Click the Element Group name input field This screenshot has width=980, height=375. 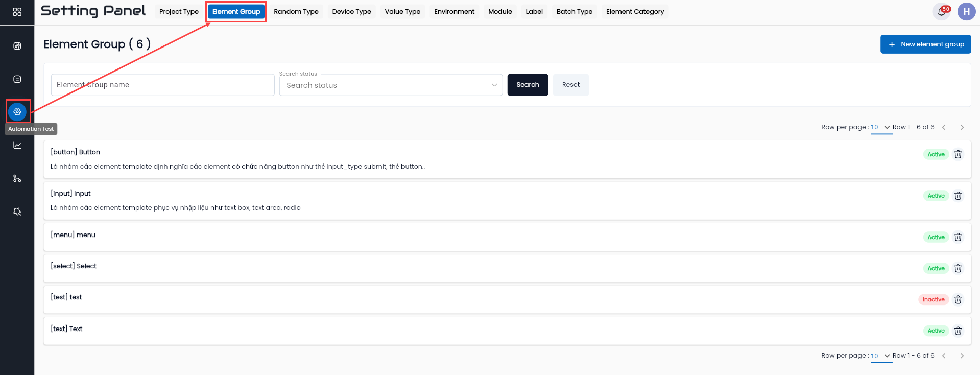(x=163, y=85)
